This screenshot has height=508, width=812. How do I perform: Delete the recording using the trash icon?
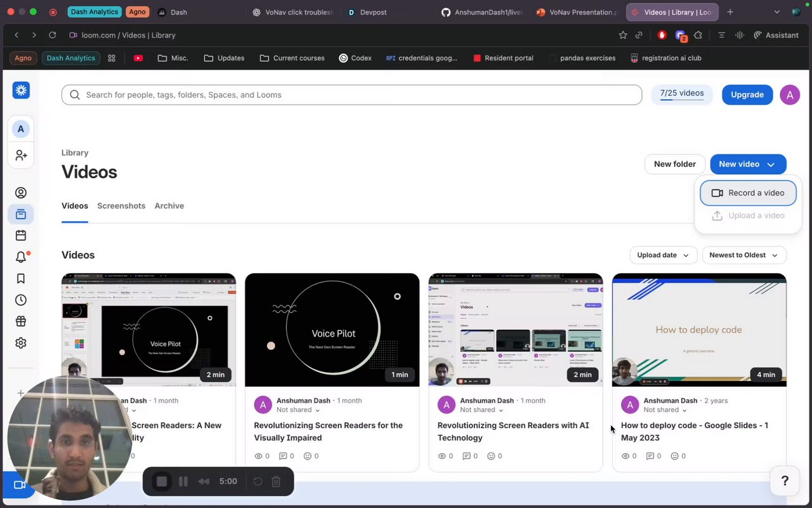276,481
